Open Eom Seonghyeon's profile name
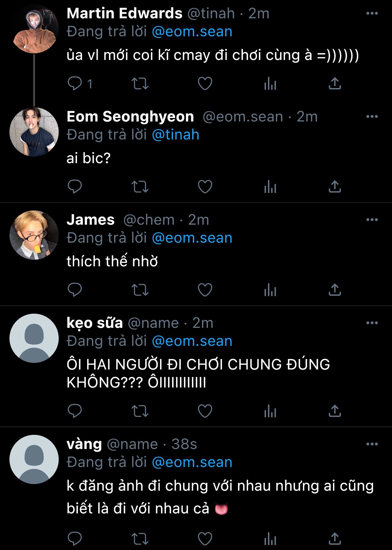The width and height of the screenshot is (392, 550). point(130,117)
